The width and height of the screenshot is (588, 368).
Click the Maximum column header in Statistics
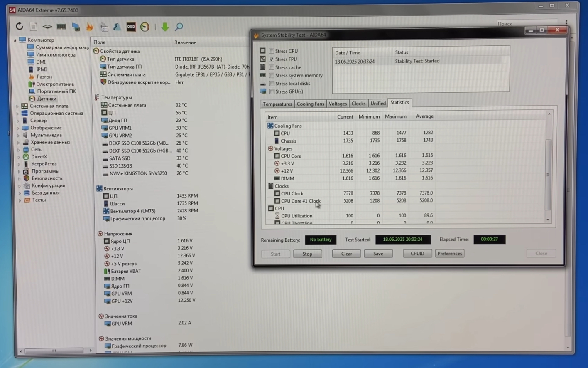click(395, 116)
